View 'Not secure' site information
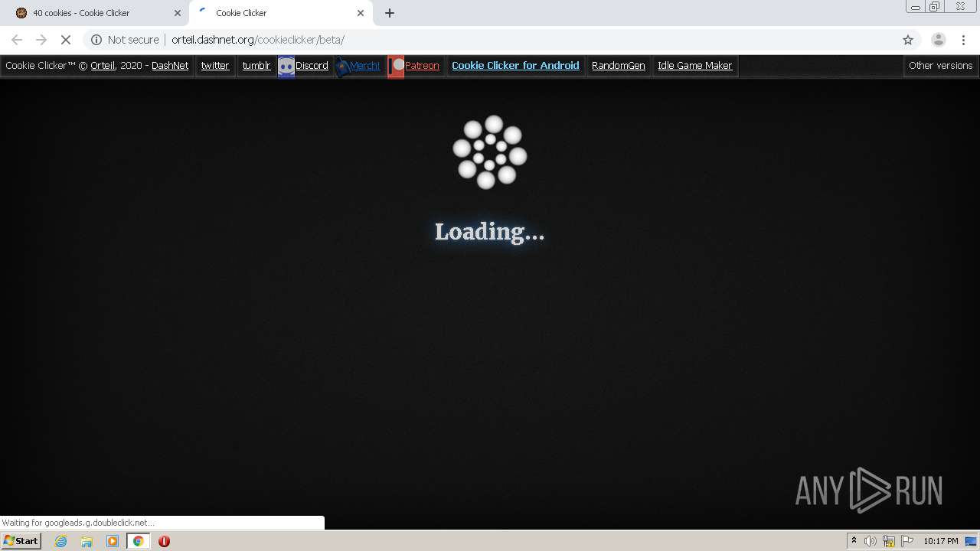Image resolution: width=980 pixels, height=551 pixels. point(125,40)
